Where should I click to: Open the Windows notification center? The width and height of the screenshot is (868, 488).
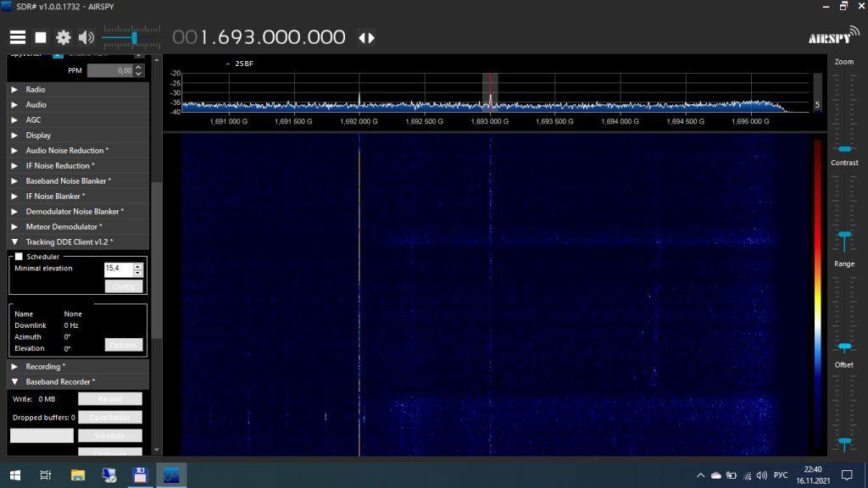[847, 475]
